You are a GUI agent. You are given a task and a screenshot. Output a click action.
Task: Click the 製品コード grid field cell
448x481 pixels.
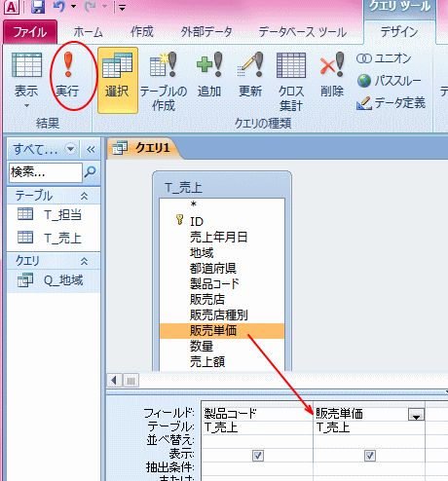click(257, 414)
